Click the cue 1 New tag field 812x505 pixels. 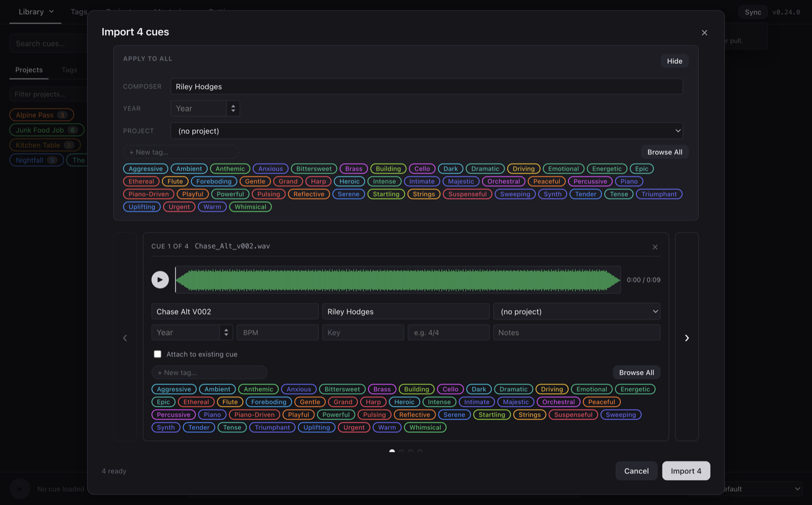pyautogui.click(x=210, y=373)
